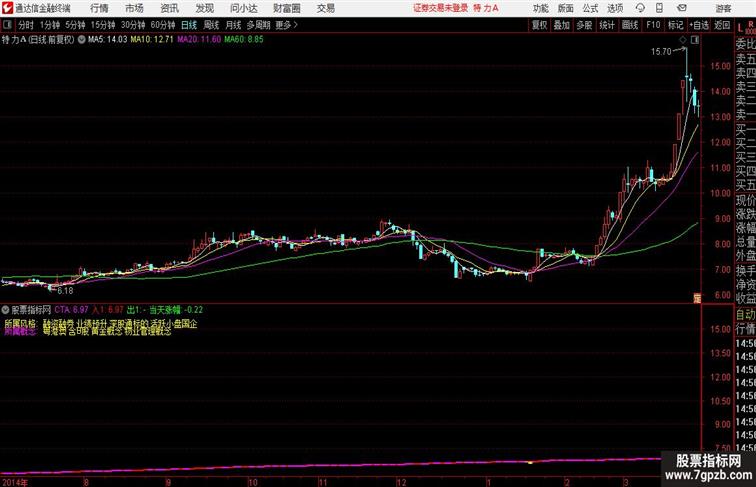The height and width of the screenshot is (487, 756).
Task: Open the 行情 menu
Action: [99, 8]
